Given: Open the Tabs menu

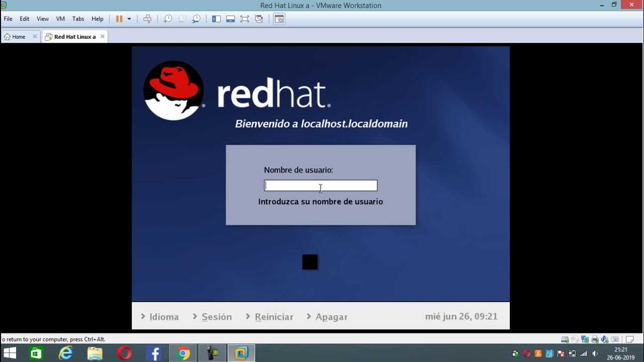Looking at the screenshot, I should click(78, 19).
